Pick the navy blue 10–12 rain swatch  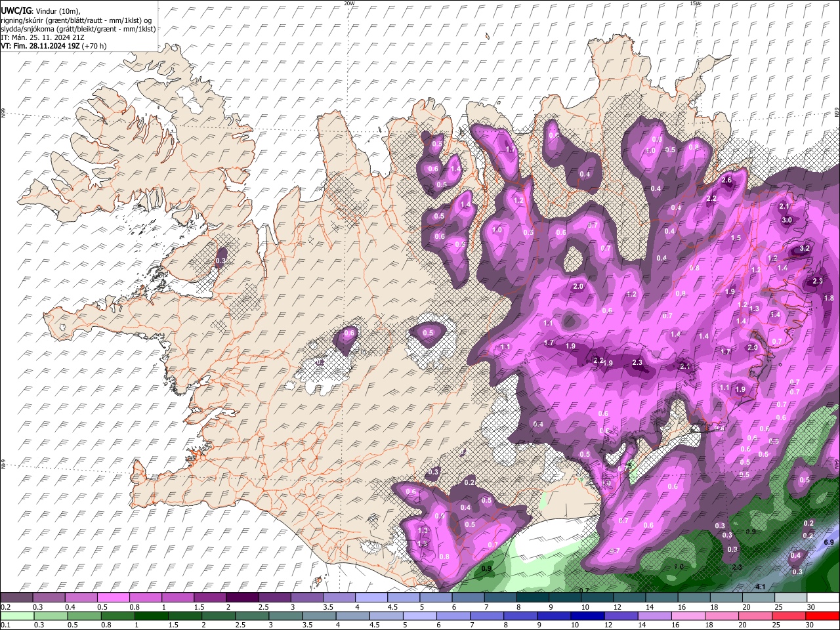588,616
